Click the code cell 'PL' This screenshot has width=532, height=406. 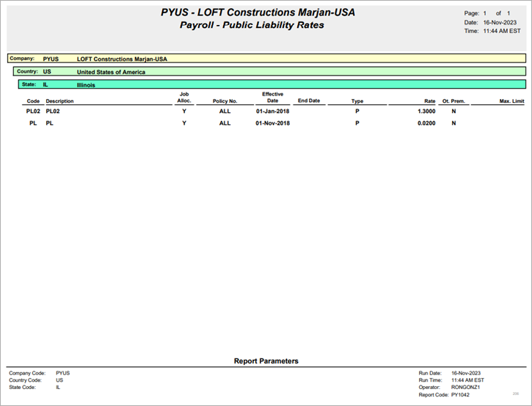33,123
